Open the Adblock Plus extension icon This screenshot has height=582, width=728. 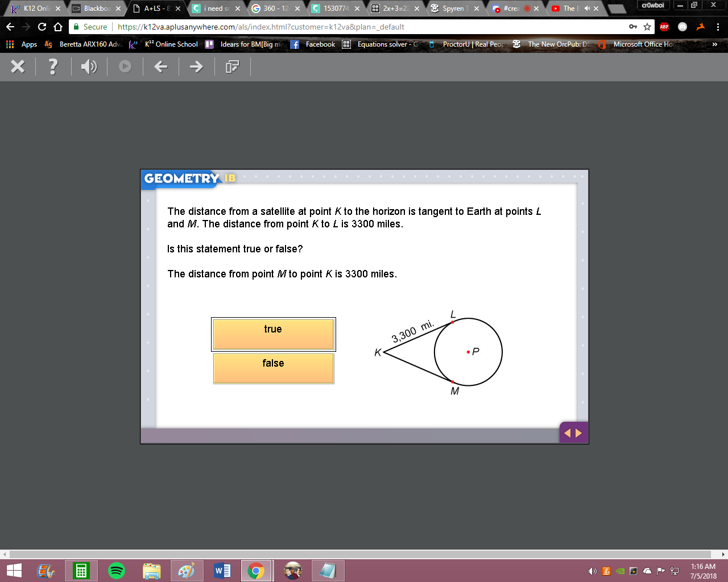pyautogui.click(x=664, y=27)
